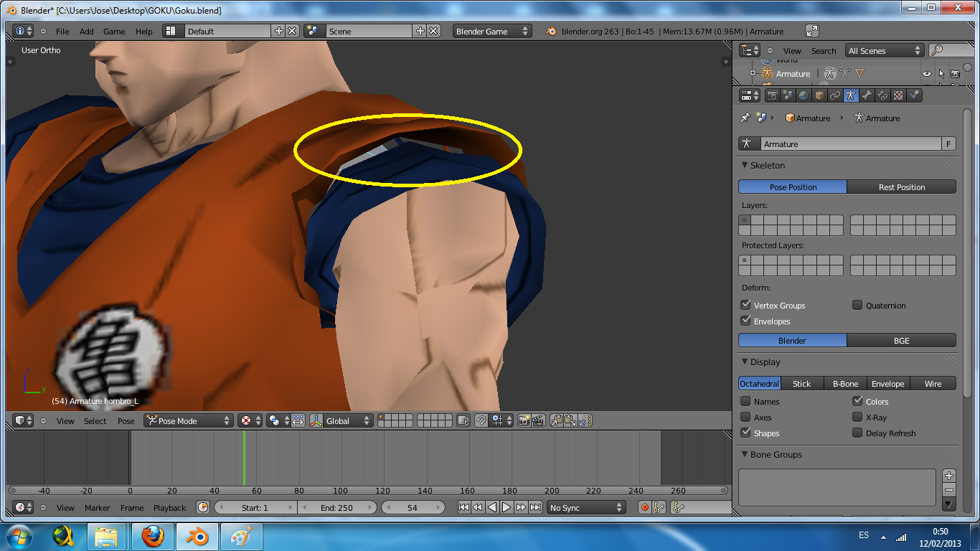Viewport: 980px width, 551px height.
Task: Click the current frame field showing 54
Action: (413, 508)
